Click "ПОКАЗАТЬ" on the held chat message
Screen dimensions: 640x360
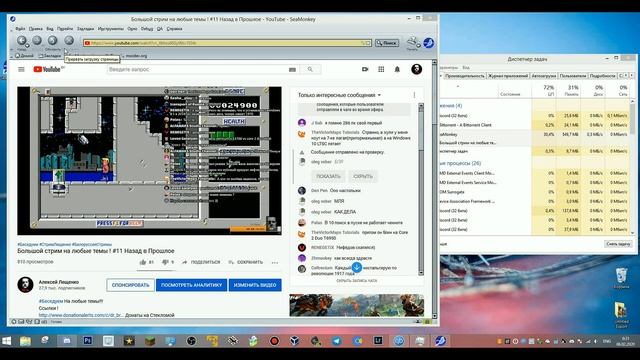(x=328, y=176)
